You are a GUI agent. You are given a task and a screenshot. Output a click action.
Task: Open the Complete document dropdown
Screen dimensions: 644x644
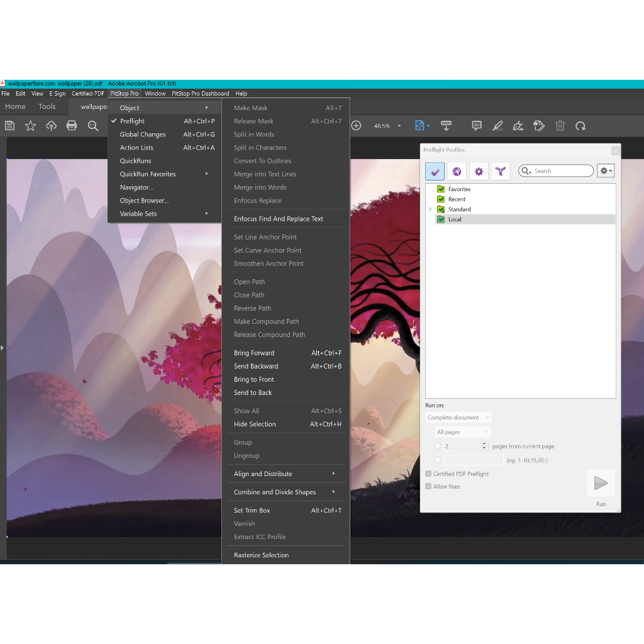(458, 418)
